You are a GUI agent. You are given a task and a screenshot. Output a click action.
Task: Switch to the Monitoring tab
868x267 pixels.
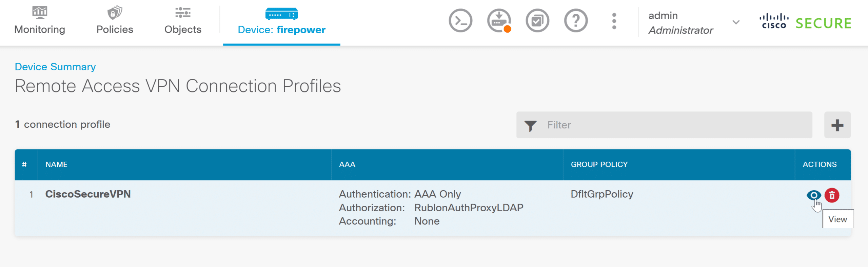(x=40, y=21)
